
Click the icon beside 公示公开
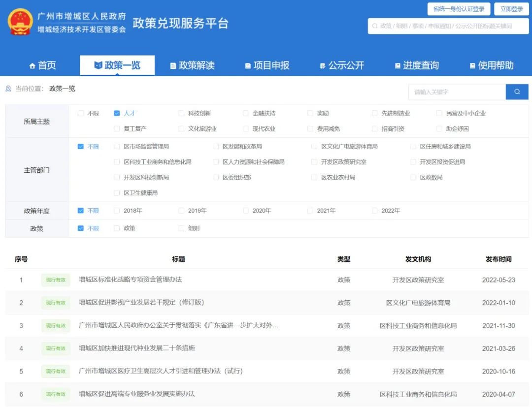[x=323, y=66]
